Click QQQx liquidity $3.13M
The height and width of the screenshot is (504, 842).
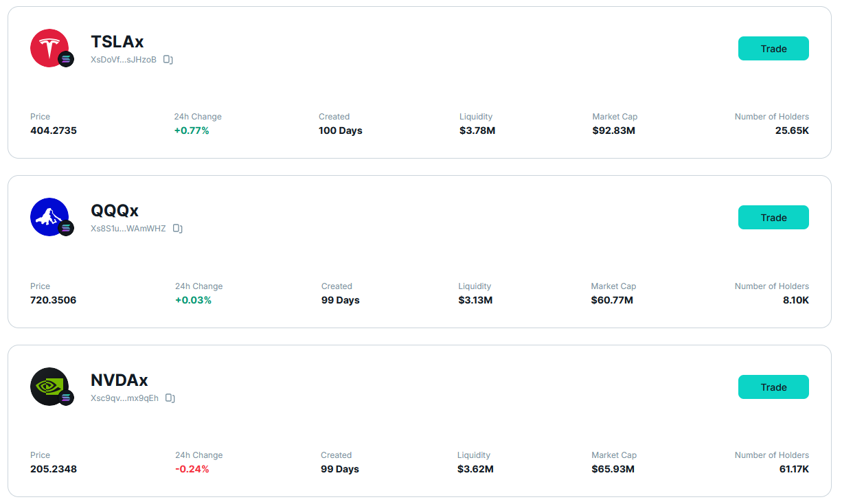coord(475,300)
